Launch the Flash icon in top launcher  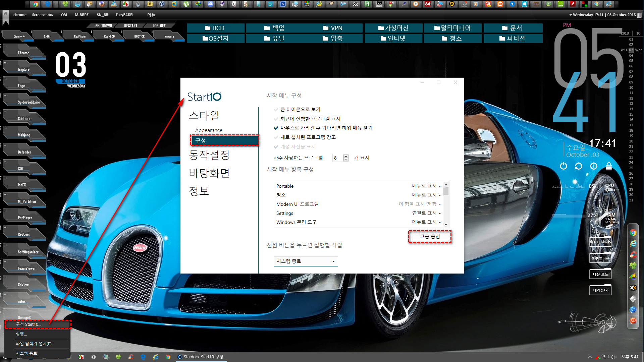tap(573, 4)
